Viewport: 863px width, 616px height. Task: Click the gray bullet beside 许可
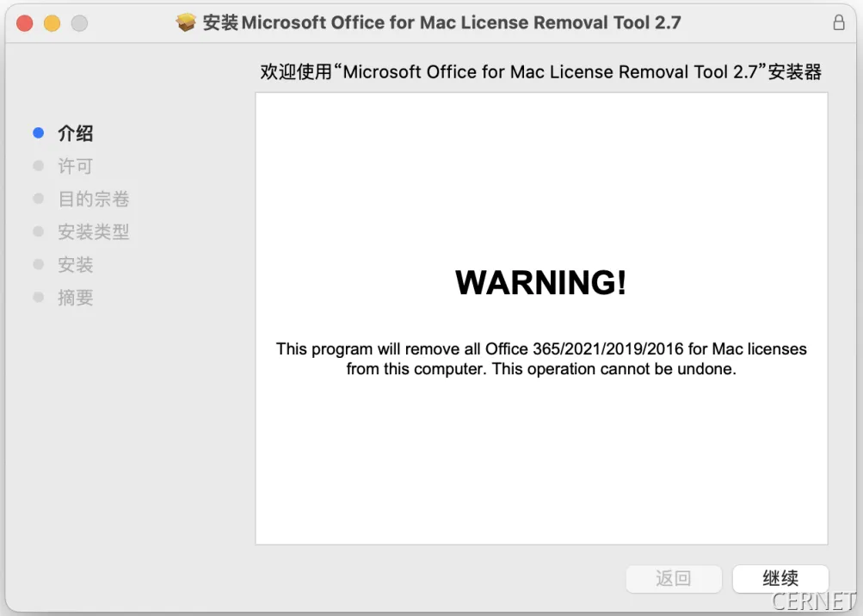point(38,166)
